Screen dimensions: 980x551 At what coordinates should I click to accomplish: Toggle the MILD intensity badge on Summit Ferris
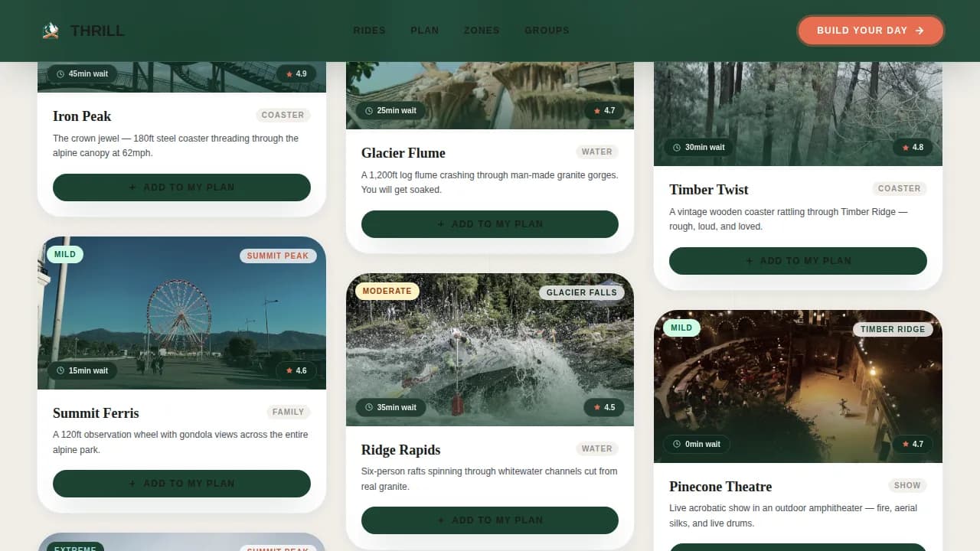pos(64,253)
